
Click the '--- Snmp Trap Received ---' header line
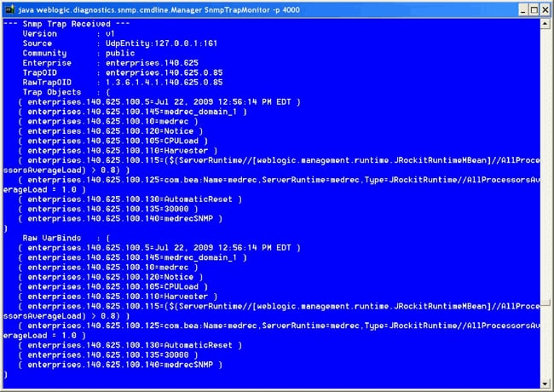click(66, 24)
